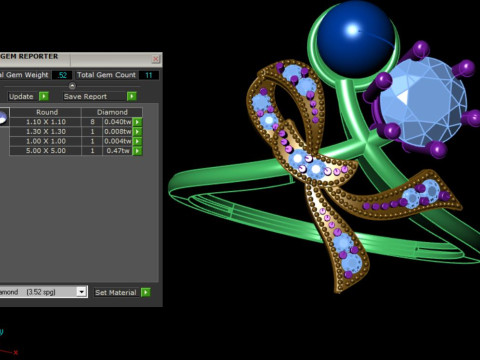Click the green arrow on the 1.00 X 1.00 row
480x360 pixels.
[137, 141]
